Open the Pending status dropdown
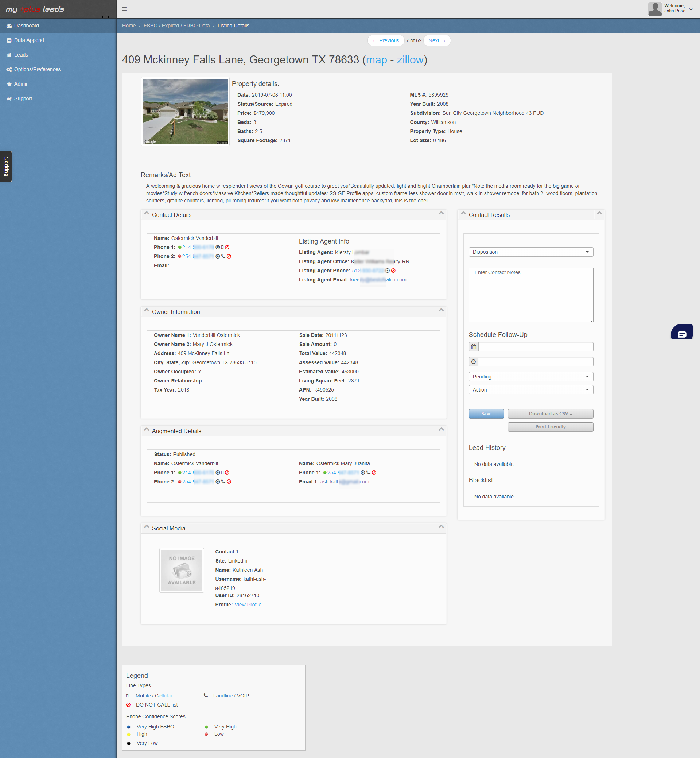 coord(531,377)
